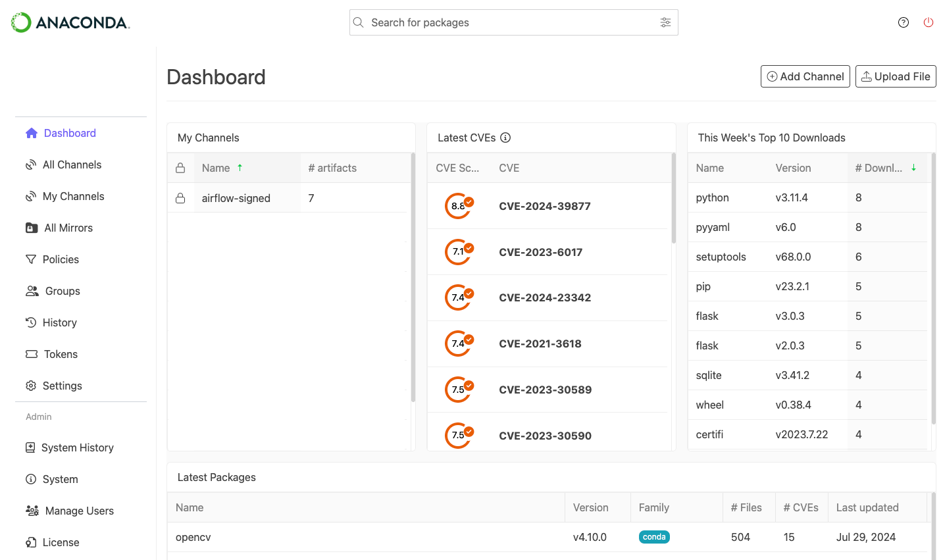Sort downloads table by Version header
Image resolution: width=943 pixels, height=560 pixels.
point(793,168)
